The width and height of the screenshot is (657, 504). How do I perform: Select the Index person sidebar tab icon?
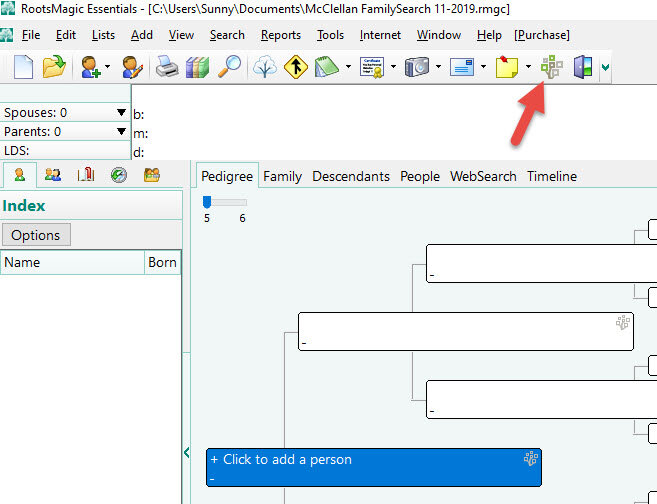click(x=19, y=175)
